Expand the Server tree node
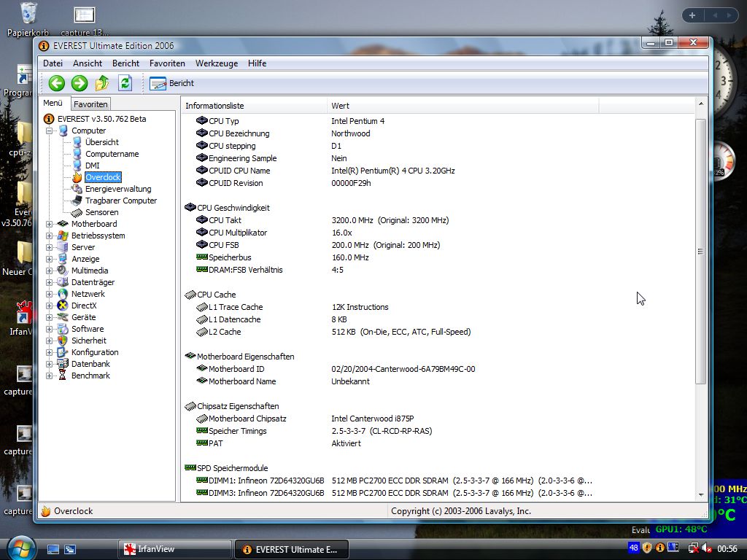Viewport: 747px width, 560px height. coord(49,247)
